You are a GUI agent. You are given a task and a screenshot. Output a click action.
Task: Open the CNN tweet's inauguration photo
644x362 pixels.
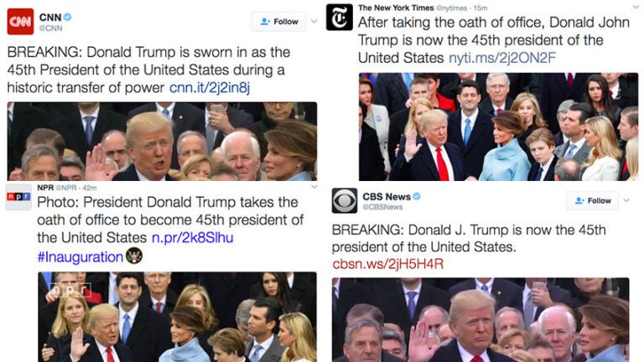click(x=162, y=142)
